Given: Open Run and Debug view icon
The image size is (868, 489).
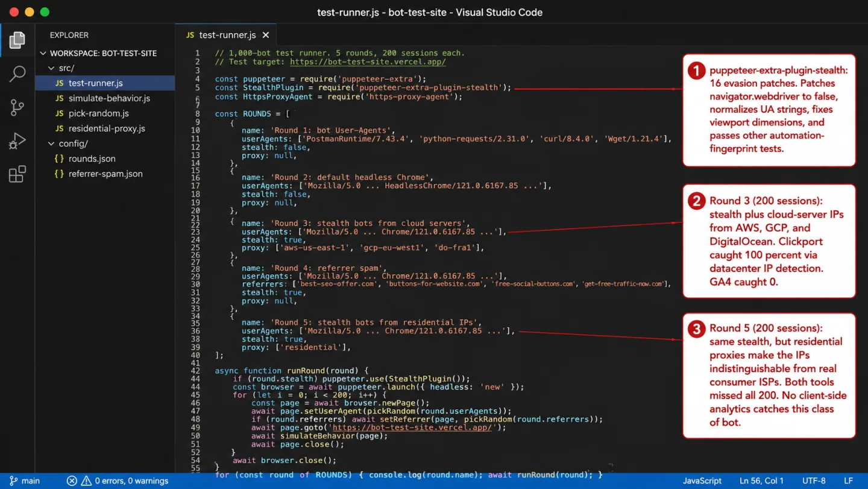Looking at the screenshot, I should 17,140.
